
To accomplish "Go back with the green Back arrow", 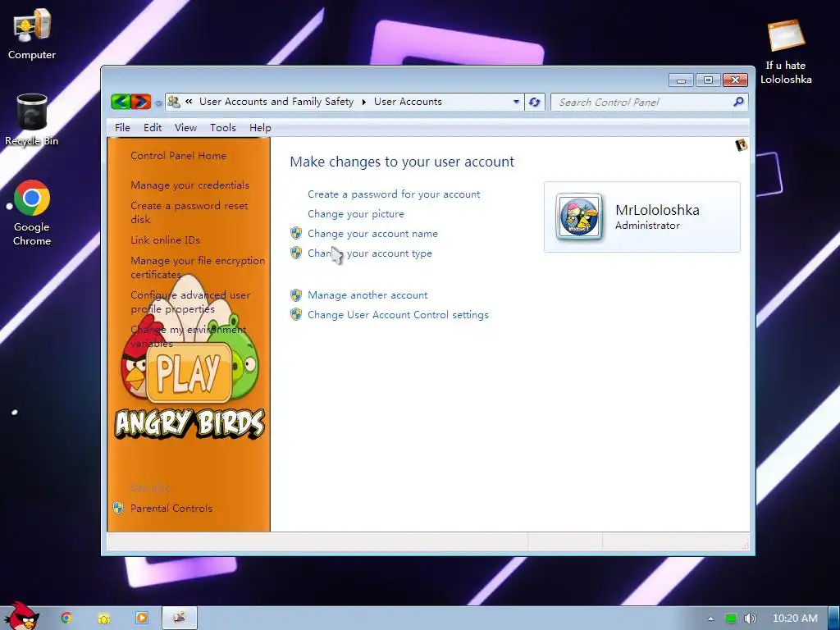I will [x=121, y=101].
